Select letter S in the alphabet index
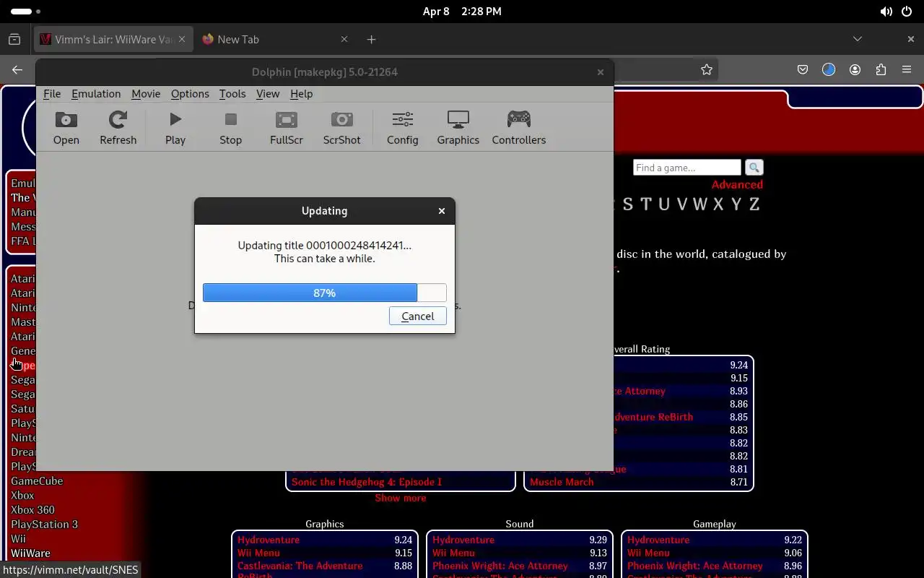 (x=628, y=204)
